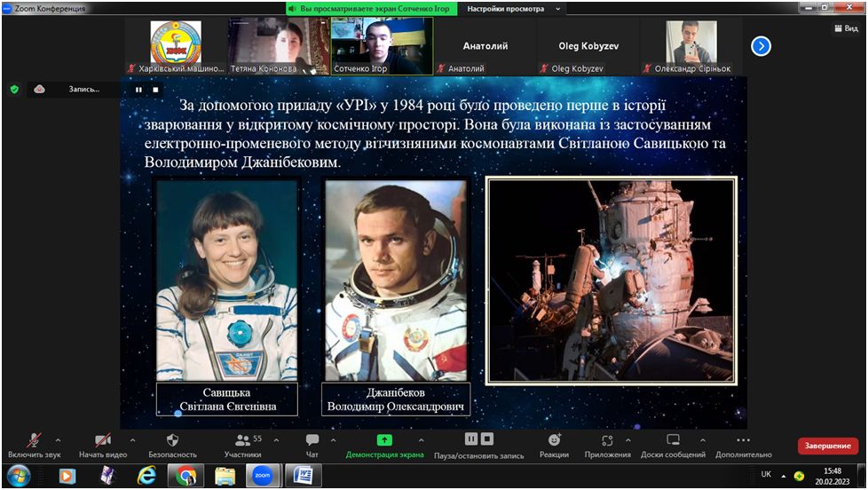
Task: Select Тетяна Кононова video thumbnail
Action: point(279,47)
